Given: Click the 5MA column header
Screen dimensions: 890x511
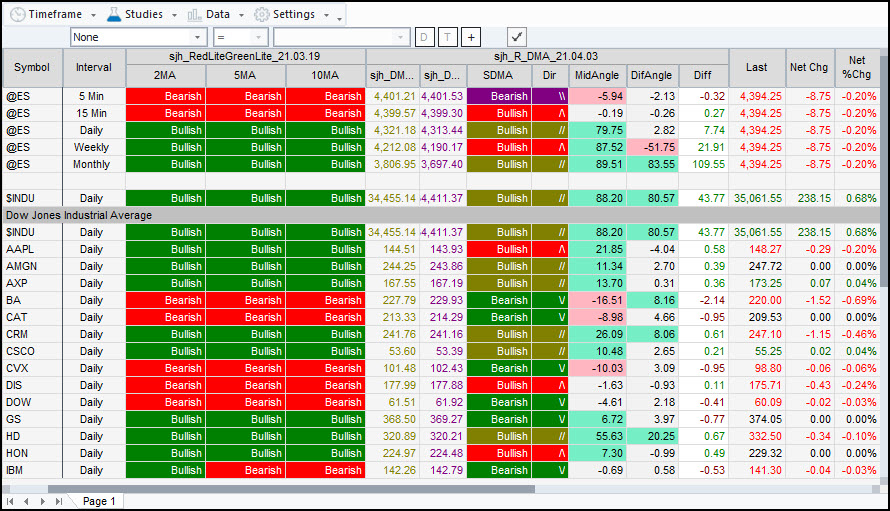Looking at the screenshot, I should pyautogui.click(x=245, y=75).
